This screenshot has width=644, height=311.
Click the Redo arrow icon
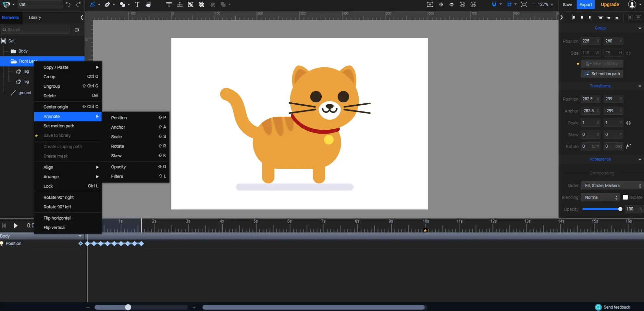pyautogui.click(x=79, y=5)
